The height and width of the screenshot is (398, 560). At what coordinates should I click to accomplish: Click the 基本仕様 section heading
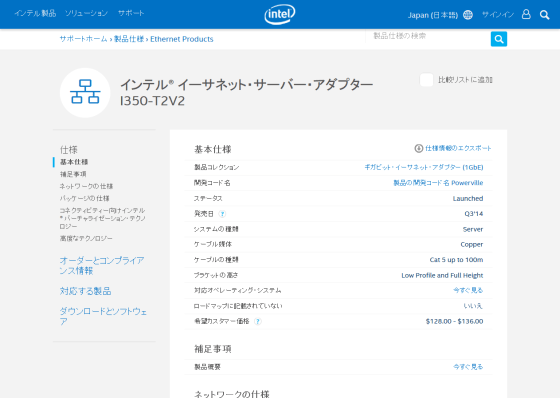pyautogui.click(x=213, y=149)
